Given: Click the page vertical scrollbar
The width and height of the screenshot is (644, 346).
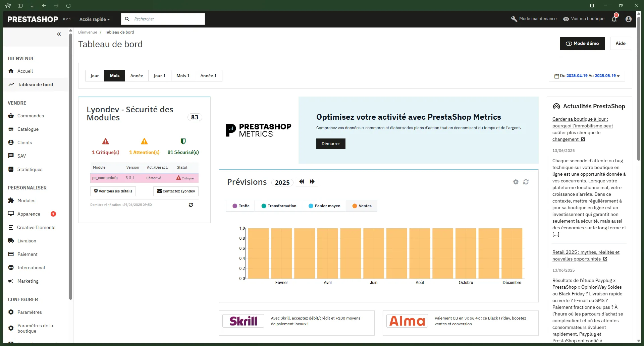Looking at the screenshot, I should point(639,89).
